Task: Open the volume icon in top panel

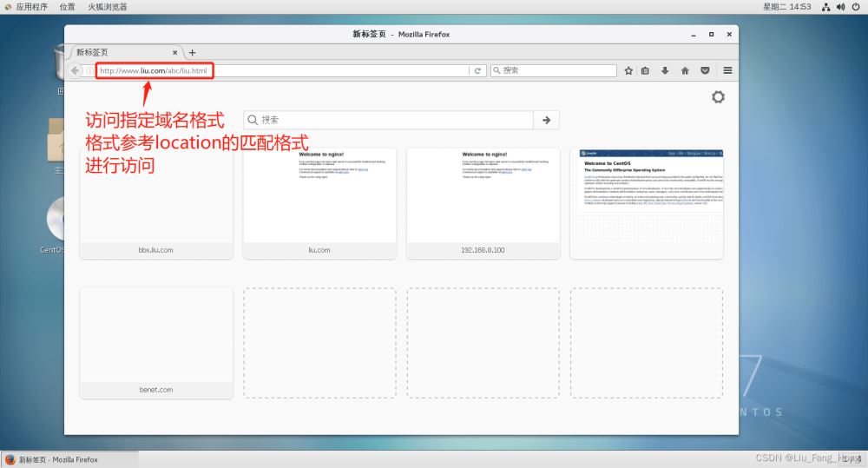Action: pyautogui.click(x=841, y=7)
